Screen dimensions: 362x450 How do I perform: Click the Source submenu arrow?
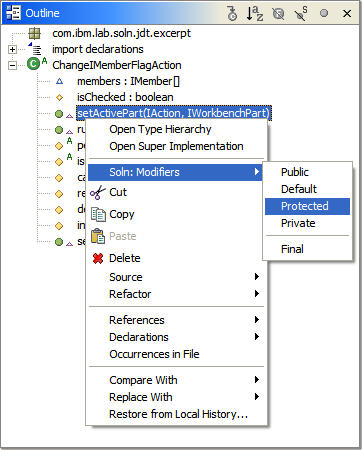click(x=256, y=276)
